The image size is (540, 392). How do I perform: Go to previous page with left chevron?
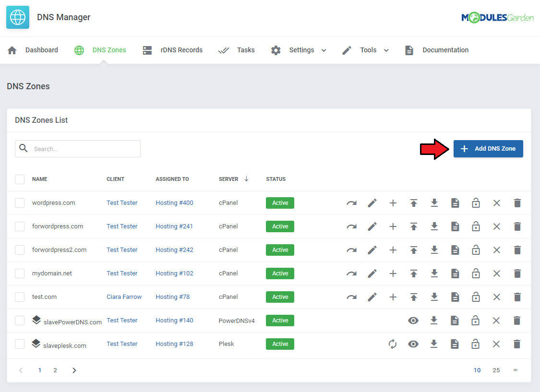(21, 370)
